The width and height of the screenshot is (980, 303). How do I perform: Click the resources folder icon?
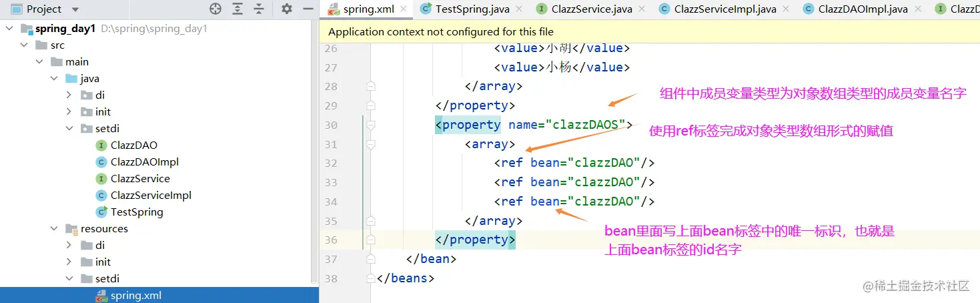pos(72,229)
